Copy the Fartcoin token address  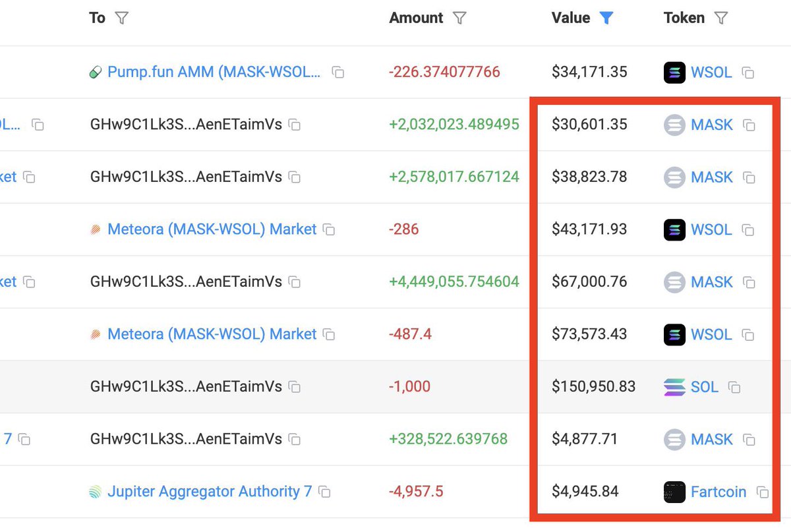coord(763,492)
